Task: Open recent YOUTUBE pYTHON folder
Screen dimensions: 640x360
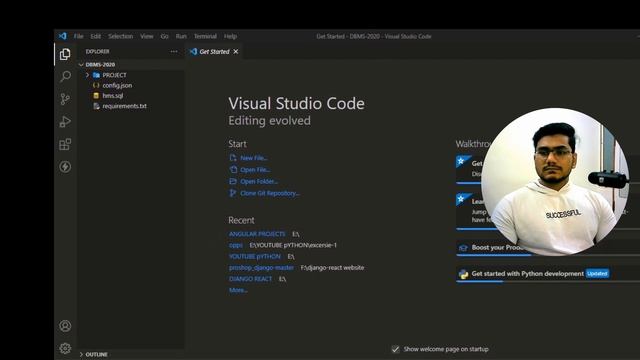Action: [x=254, y=256]
